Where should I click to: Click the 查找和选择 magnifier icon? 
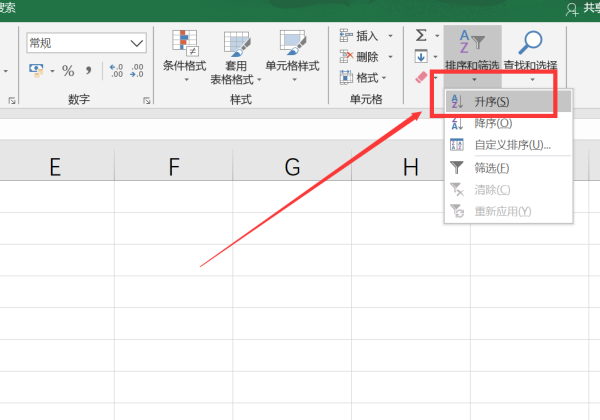tap(531, 43)
